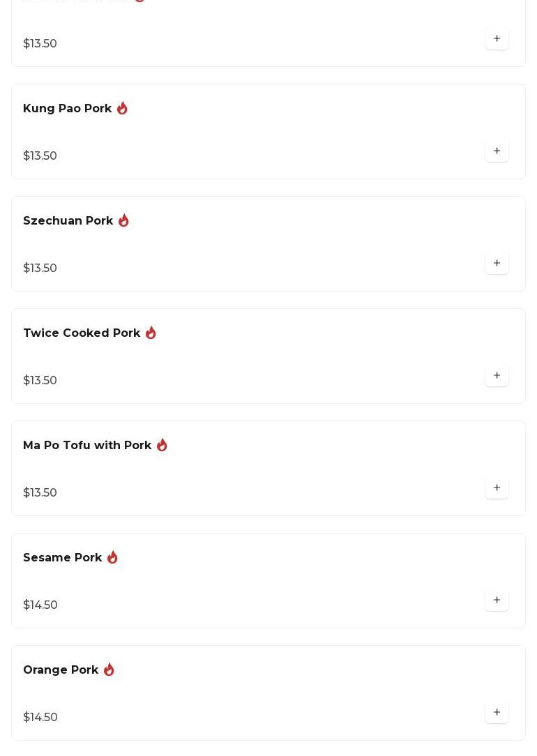Open Ma Po Tofu with Pork title
Screen dimensions: 537x756
coord(87,446)
